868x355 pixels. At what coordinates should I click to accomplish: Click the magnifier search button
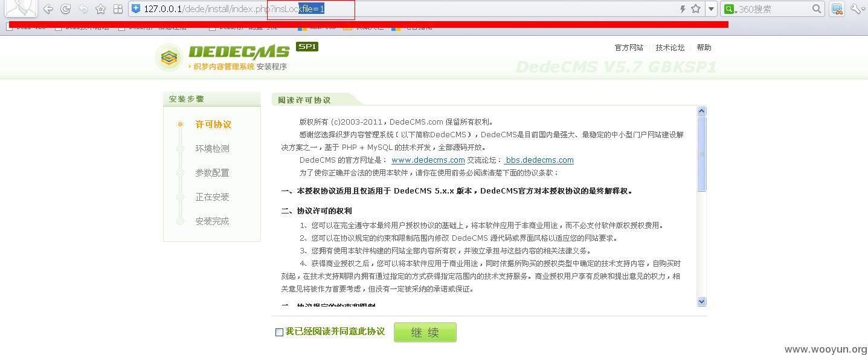(x=817, y=9)
